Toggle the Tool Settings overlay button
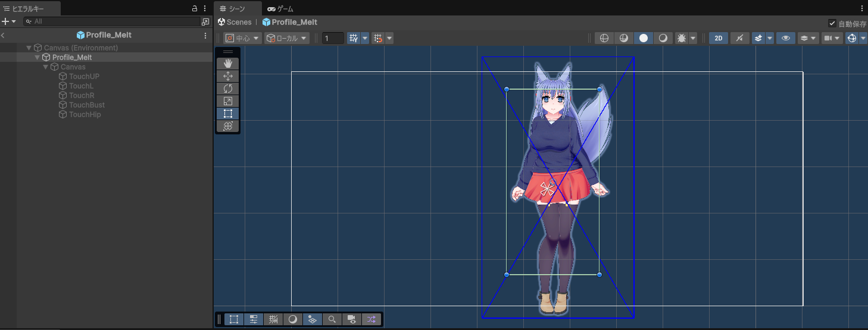 pyautogui.click(x=254, y=319)
